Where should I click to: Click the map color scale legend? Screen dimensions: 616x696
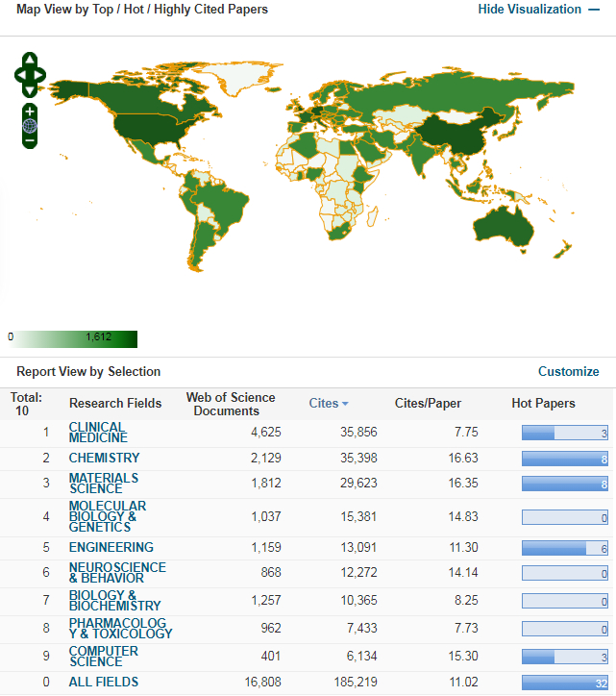click(73, 339)
